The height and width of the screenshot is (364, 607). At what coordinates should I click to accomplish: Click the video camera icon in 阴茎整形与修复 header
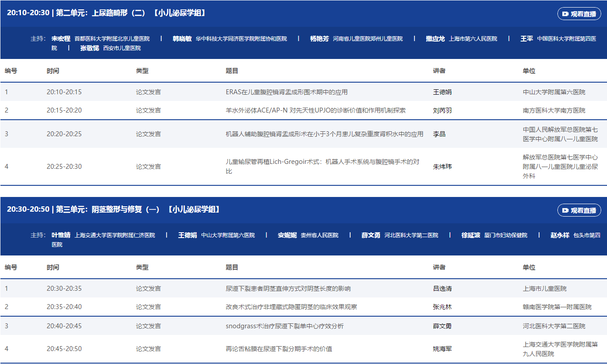(565, 210)
